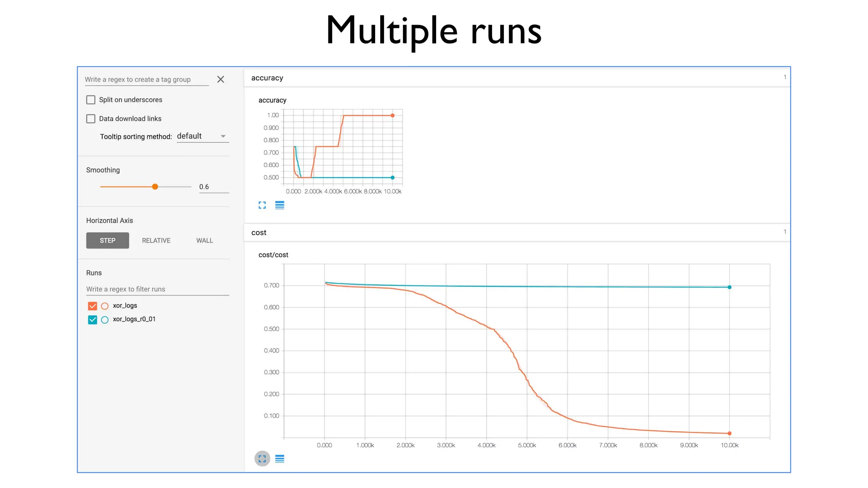Image resolution: width=868 pixels, height=488 pixels.
Task: Select only xor_logs_r0_01 run circle
Action: (105, 320)
